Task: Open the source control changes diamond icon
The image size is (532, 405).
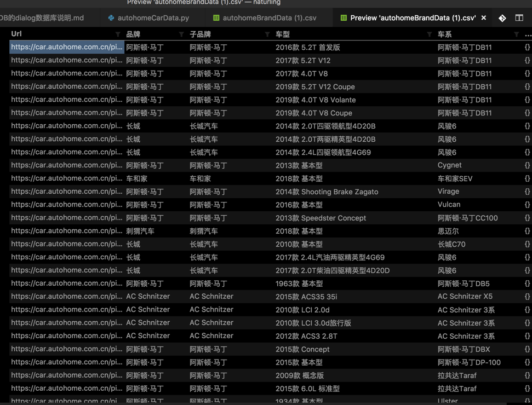Action: (x=502, y=18)
